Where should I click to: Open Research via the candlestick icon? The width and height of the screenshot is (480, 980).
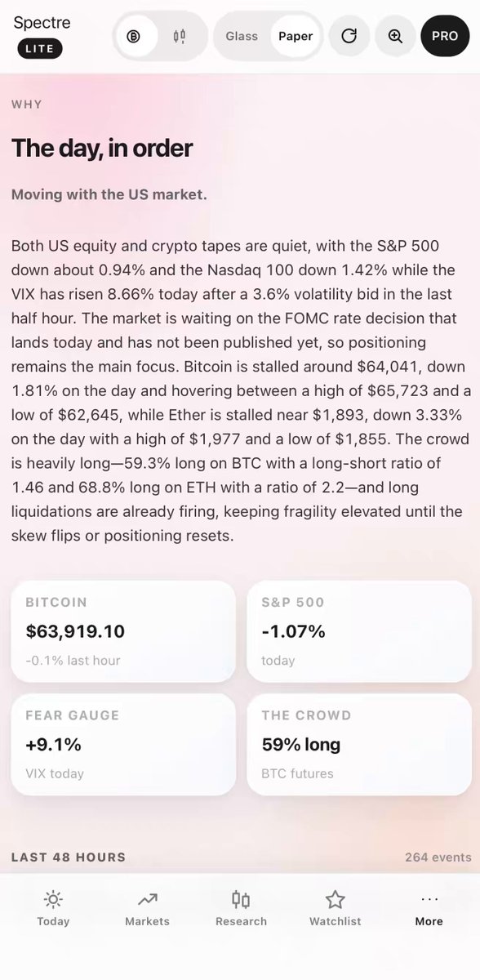[x=241, y=908]
